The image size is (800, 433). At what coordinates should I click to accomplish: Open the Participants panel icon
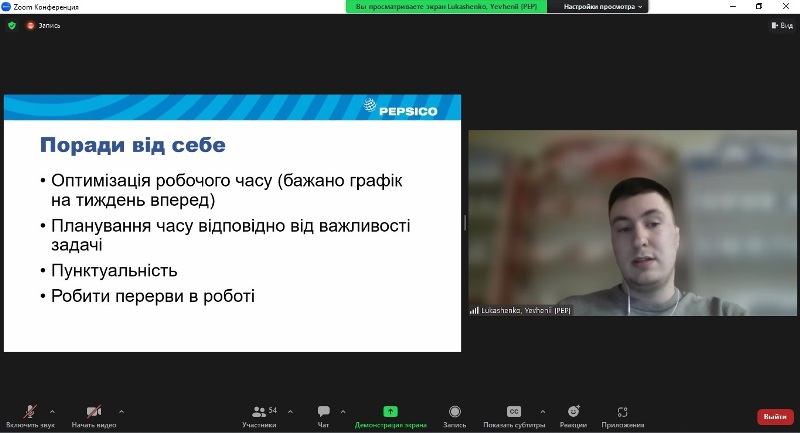[x=259, y=411]
